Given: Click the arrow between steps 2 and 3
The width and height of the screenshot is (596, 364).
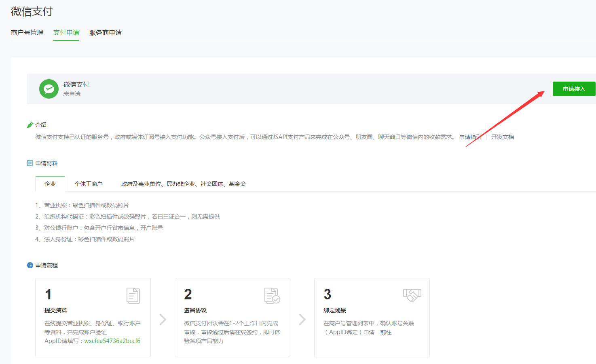Looking at the screenshot, I should click(302, 320).
